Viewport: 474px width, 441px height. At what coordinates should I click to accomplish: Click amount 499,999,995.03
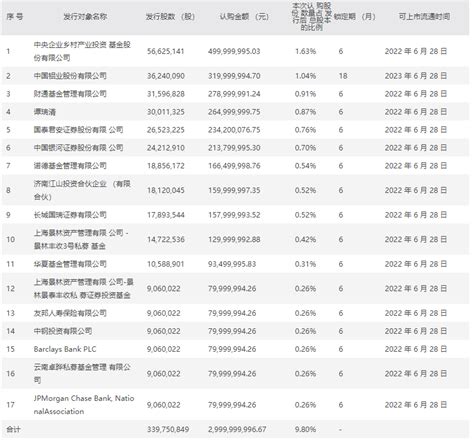coord(234,51)
